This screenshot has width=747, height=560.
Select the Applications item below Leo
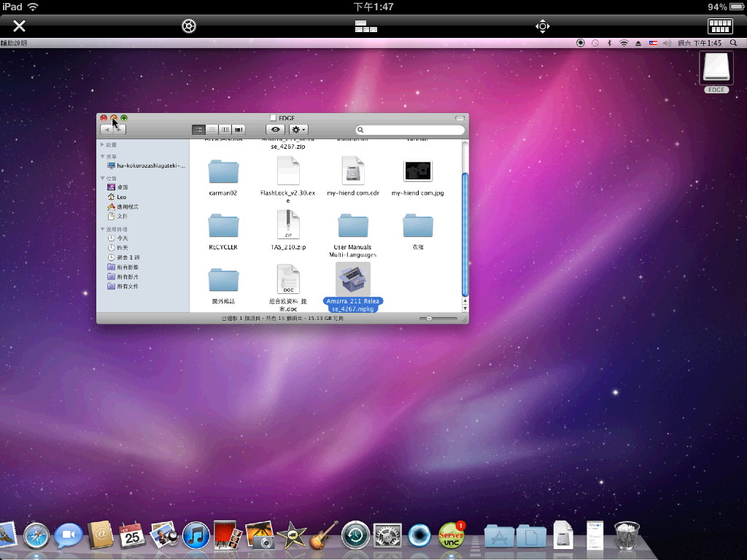[123, 206]
